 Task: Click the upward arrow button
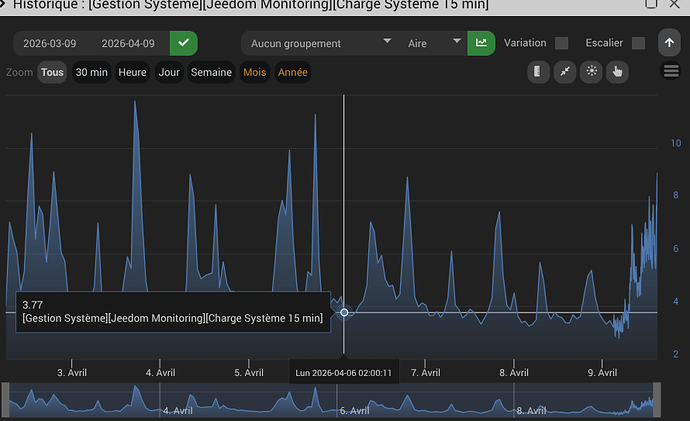tap(669, 43)
